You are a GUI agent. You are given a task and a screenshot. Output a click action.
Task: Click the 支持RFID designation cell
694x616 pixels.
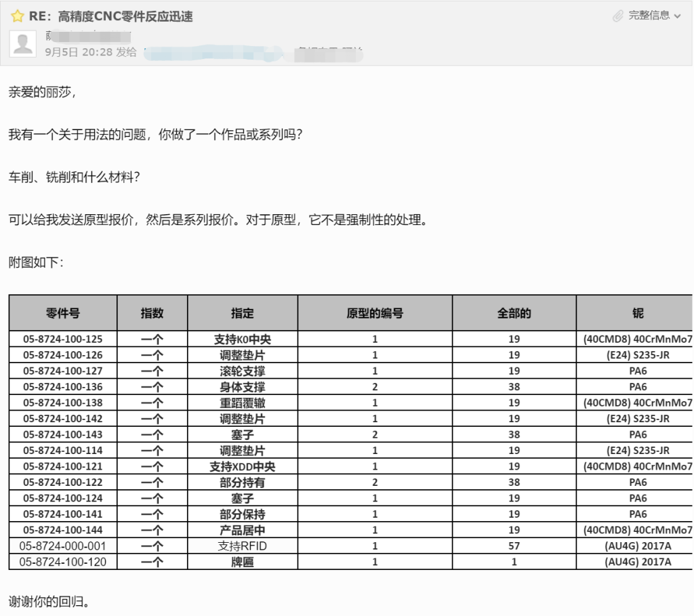243,546
